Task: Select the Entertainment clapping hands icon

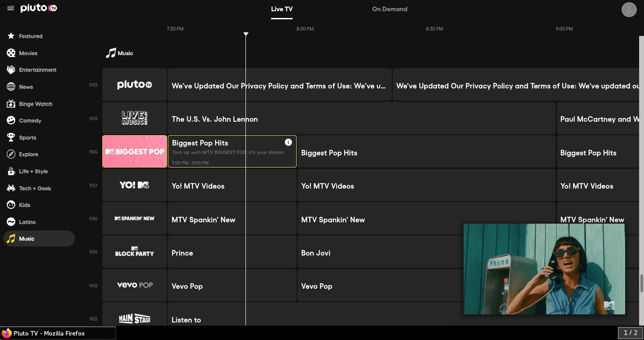Action: [11, 70]
